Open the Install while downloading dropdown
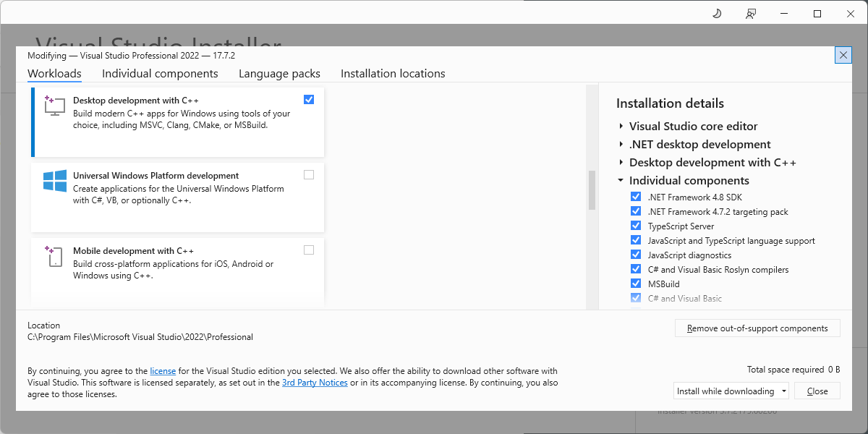Viewport: 868px width, 434px height. pyautogui.click(x=732, y=391)
